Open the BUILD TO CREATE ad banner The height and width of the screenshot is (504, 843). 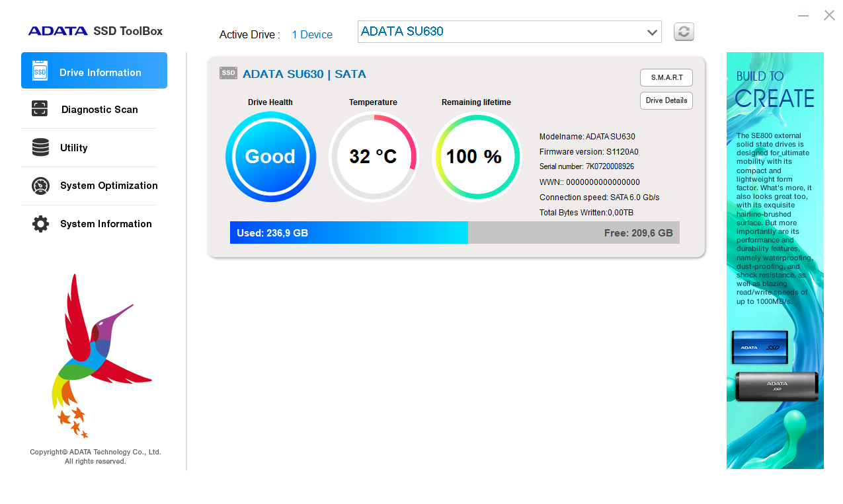775,260
